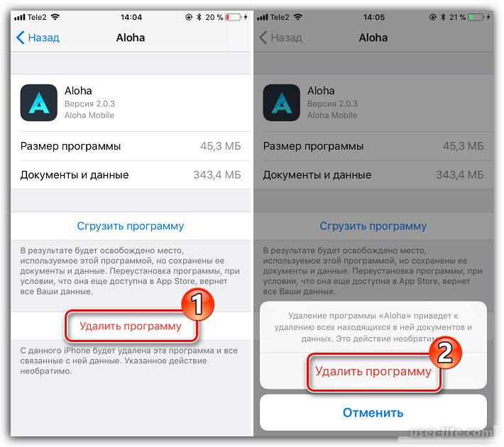
Task: Tap the cellular signal bars on right screen
Action: (x=262, y=17)
